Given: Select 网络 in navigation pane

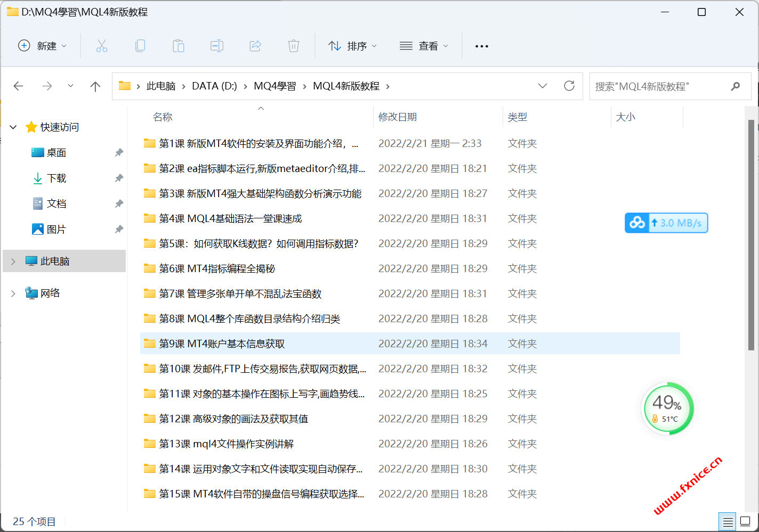Looking at the screenshot, I should [50, 293].
